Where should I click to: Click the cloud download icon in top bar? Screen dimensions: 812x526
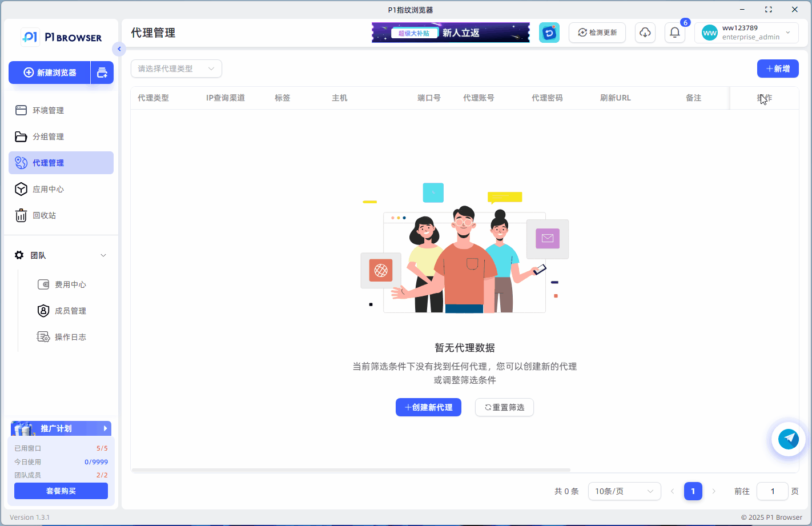pos(645,33)
